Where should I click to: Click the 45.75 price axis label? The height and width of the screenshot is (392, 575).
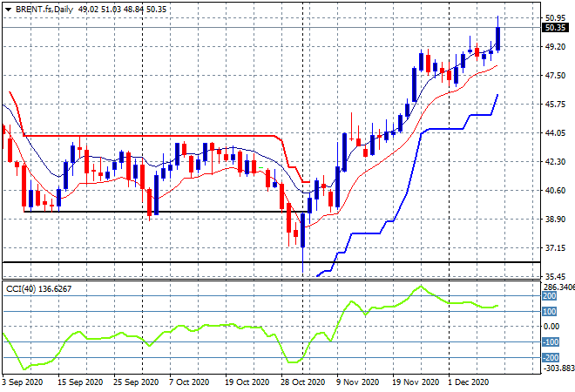click(555, 105)
